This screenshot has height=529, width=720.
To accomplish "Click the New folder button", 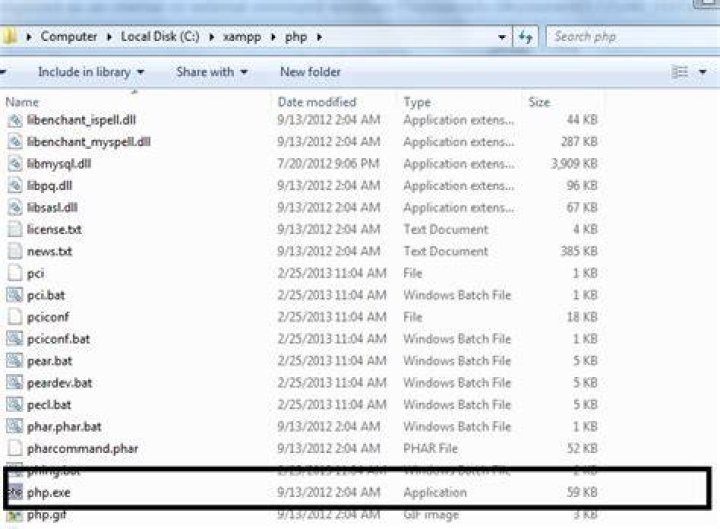I will (x=310, y=72).
